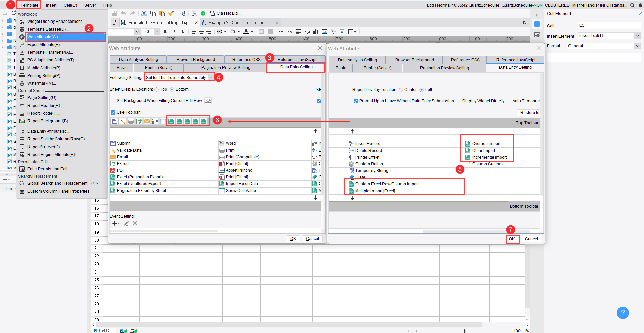Click the zoom slider handle at bottom

[x=465, y=331]
